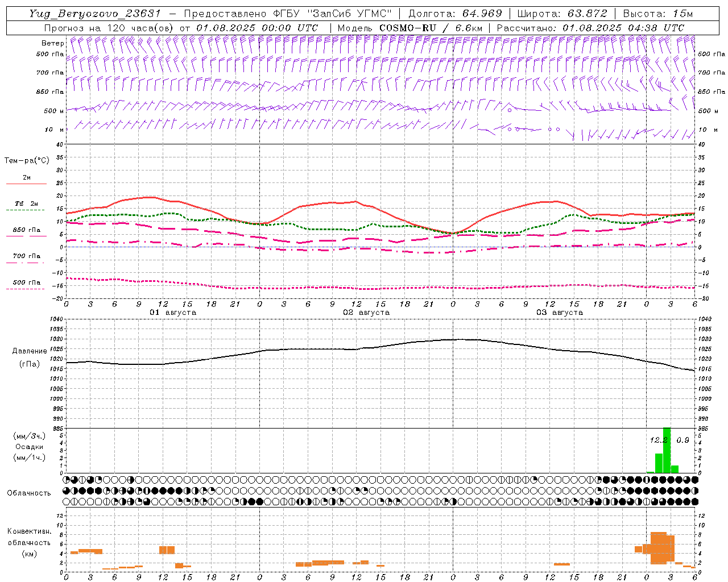Click the 'Td 2м' dew point legend entry

[26, 203]
